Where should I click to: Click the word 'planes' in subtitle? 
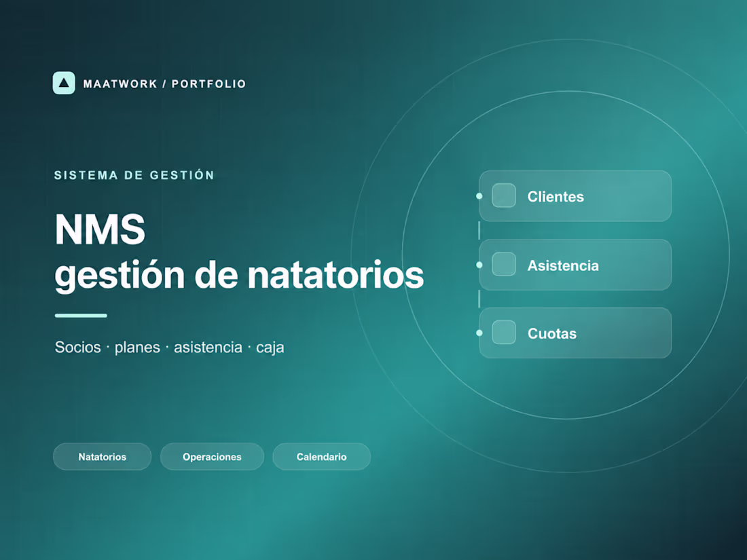pyautogui.click(x=137, y=348)
